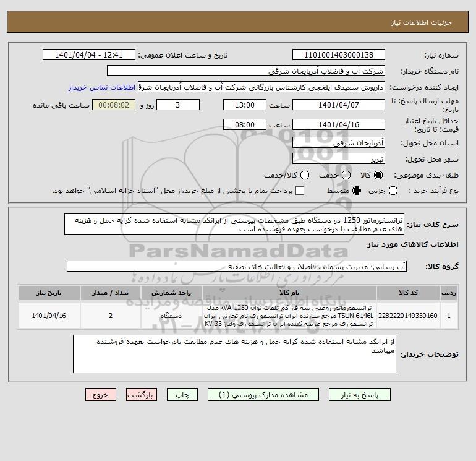476x461 pixels.
Task: Choose the جزیی purchase type radio
Action: 393,191
